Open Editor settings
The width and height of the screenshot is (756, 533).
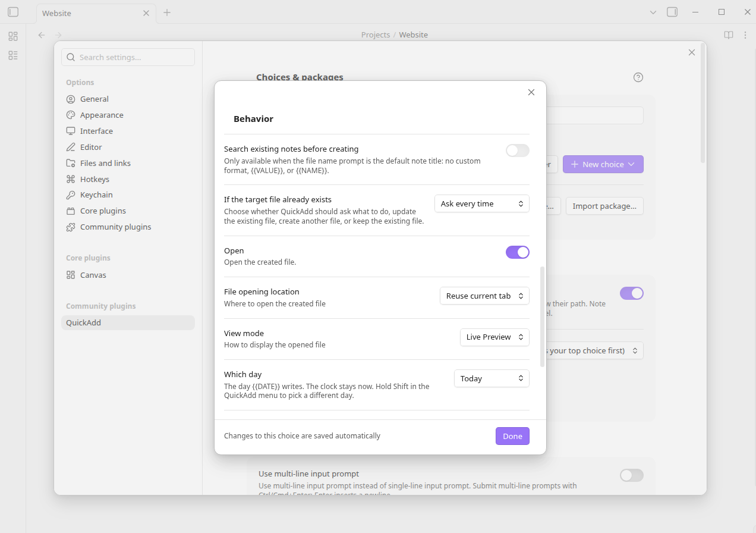pyautogui.click(x=128, y=147)
